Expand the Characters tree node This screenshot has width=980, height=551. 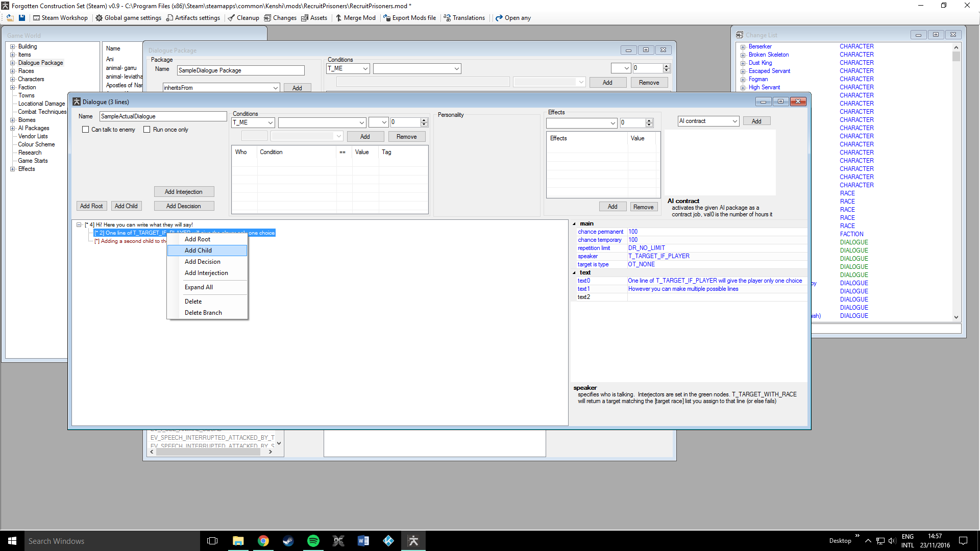pos(12,79)
